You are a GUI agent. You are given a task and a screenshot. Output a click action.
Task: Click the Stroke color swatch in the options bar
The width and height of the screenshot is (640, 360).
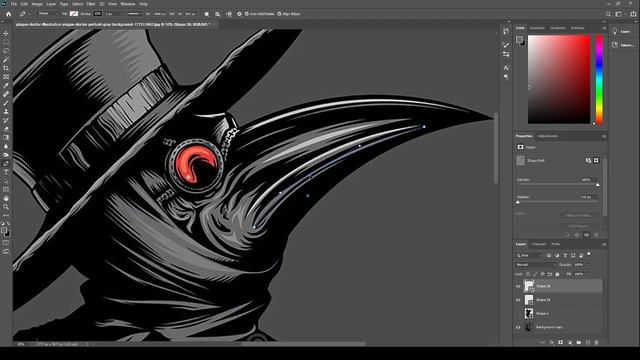point(98,14)
